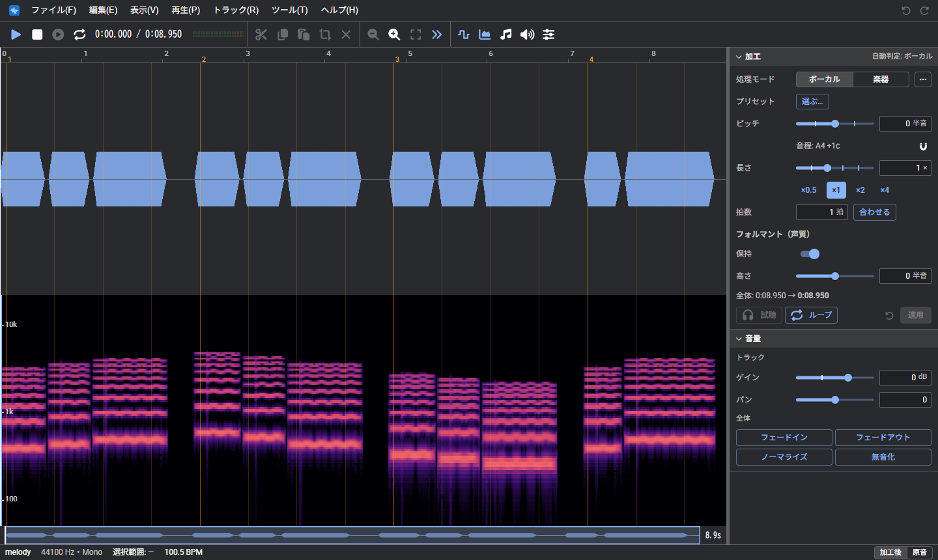
Task: Open the ツール(T) menu
Action: [290, 10]
